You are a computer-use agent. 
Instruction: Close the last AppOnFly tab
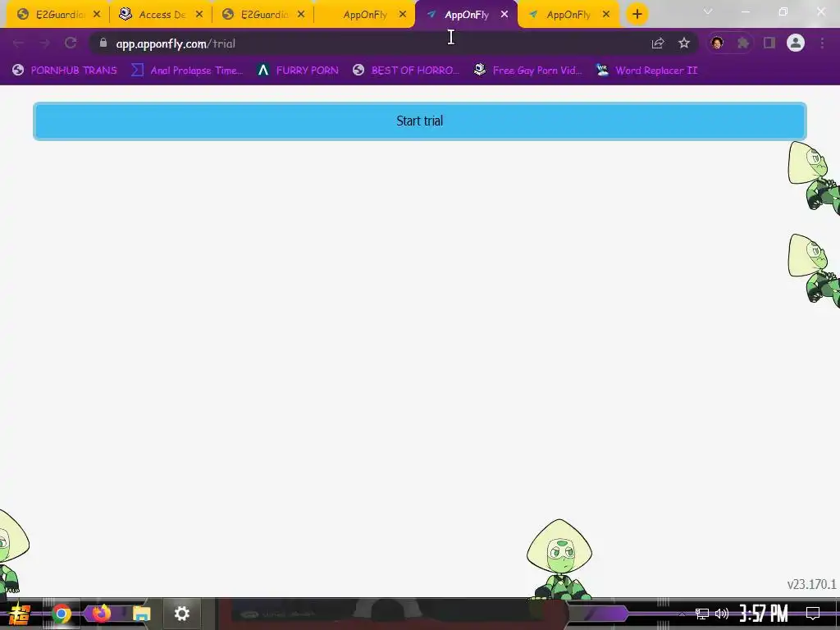pos(606,15)
